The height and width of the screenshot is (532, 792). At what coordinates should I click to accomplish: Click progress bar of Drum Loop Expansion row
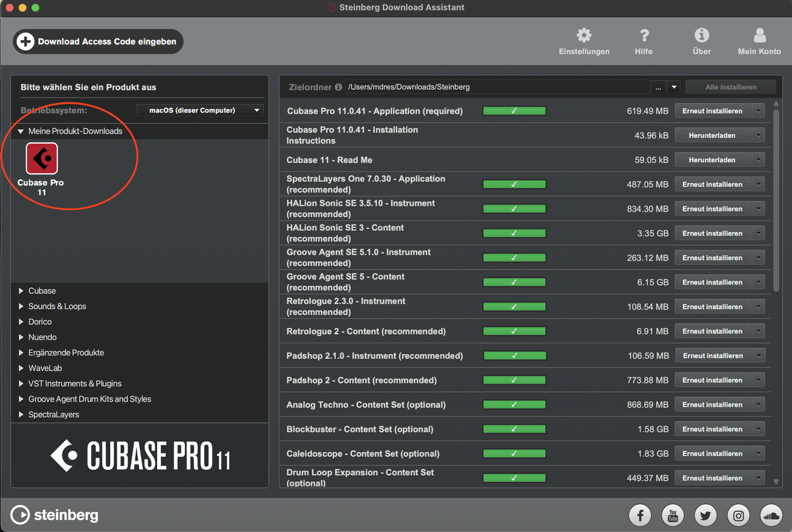coord(514,478)
